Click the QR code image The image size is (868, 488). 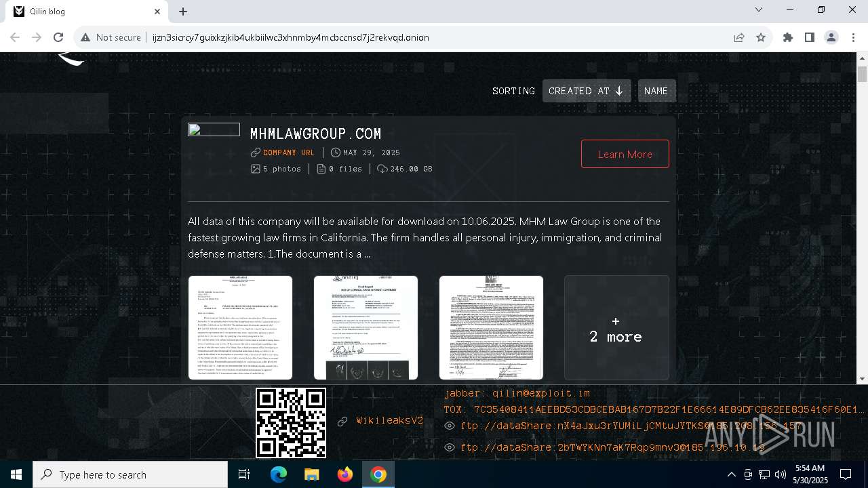(x=291, y=423)
